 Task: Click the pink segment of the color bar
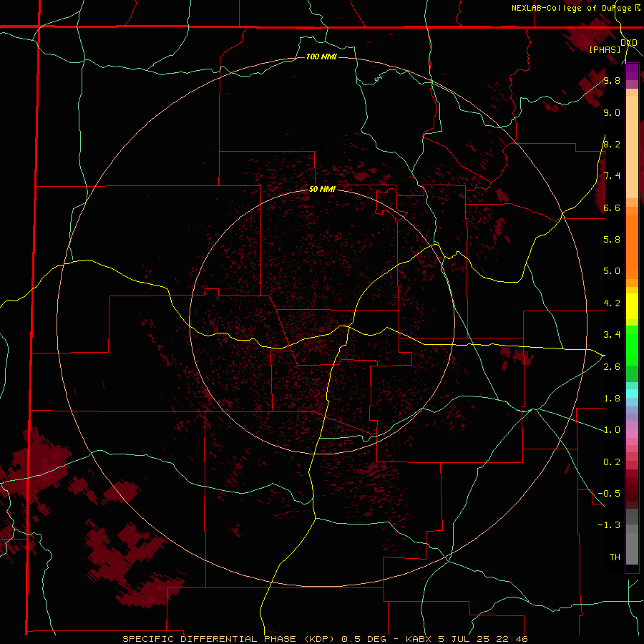pyautogui.click(x=632, y=434)
